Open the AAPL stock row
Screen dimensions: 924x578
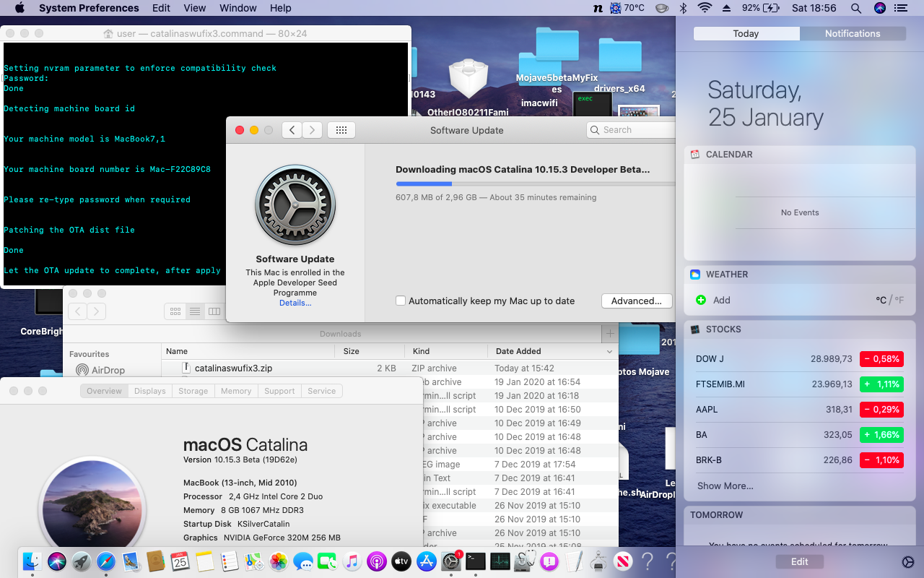(799, 410)
